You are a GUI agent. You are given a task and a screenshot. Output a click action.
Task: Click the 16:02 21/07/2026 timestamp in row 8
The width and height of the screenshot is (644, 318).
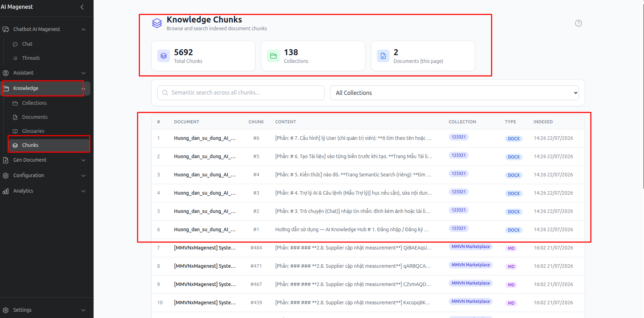point(553,266)
